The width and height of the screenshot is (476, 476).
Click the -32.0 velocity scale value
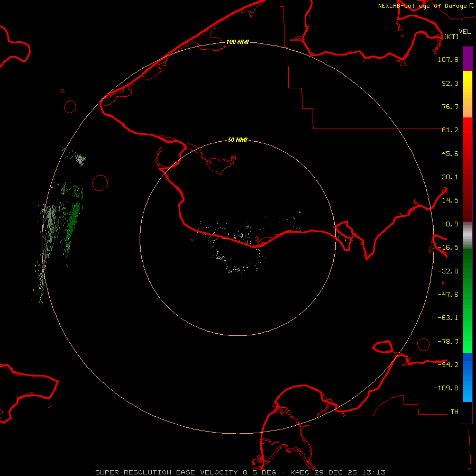click(x=448, y=271)
